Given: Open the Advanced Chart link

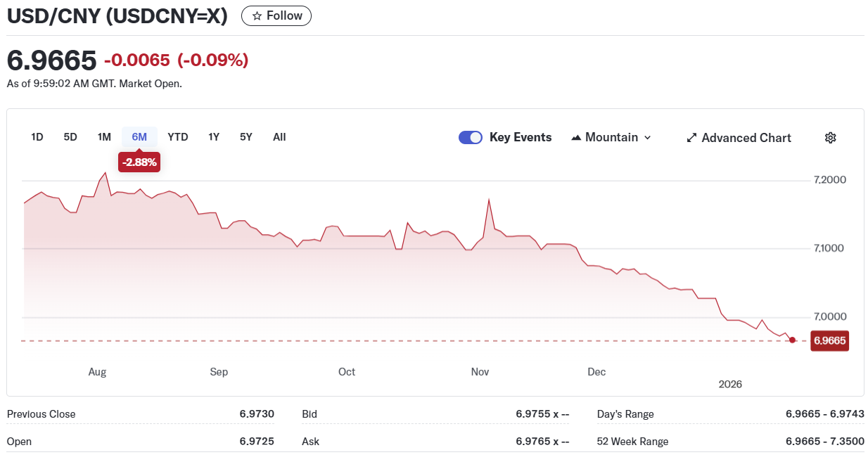Looking at the screenshot, I should click(746, 138).
